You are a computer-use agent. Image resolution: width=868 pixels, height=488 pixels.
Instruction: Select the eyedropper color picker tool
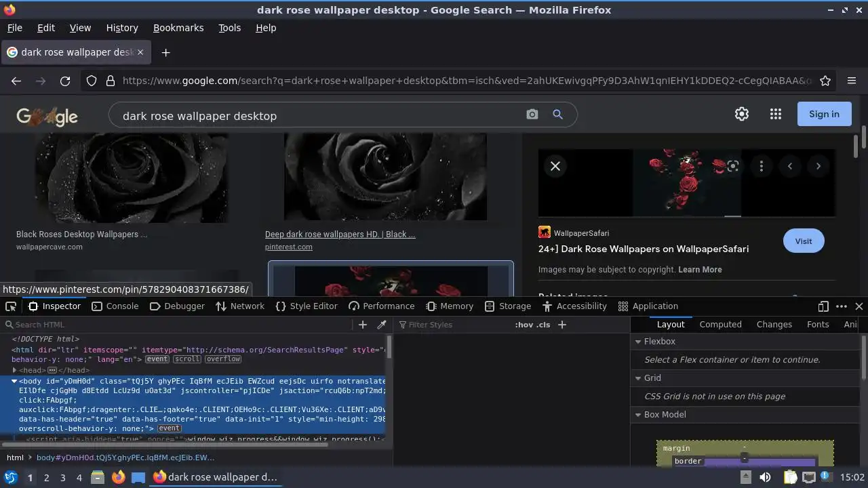[382, 325]
